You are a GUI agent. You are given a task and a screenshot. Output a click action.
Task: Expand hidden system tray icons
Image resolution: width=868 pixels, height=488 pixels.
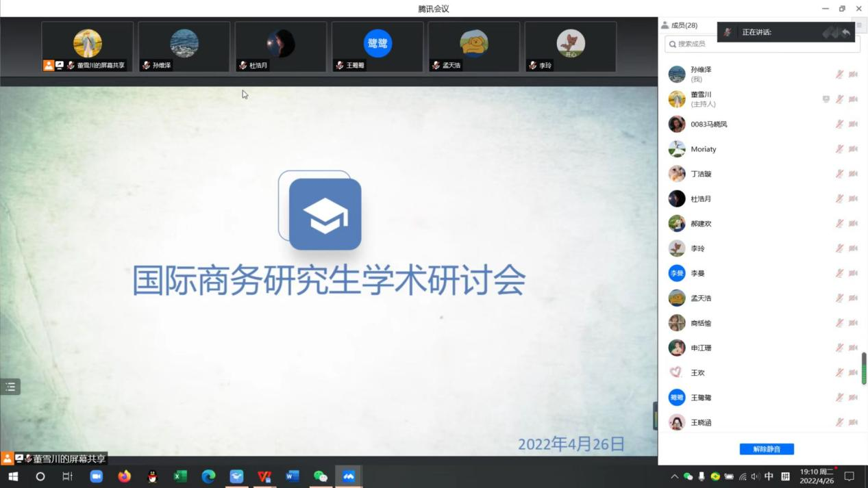tap(674, 476)
